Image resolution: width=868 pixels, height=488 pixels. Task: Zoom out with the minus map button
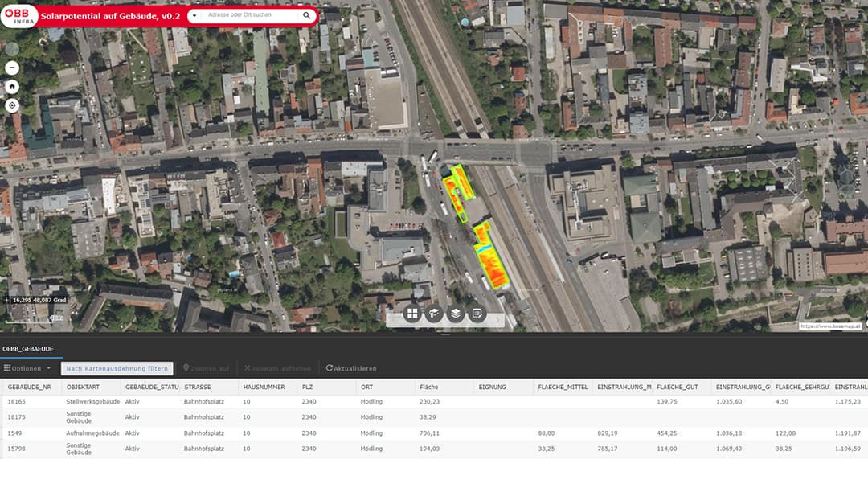12,68
